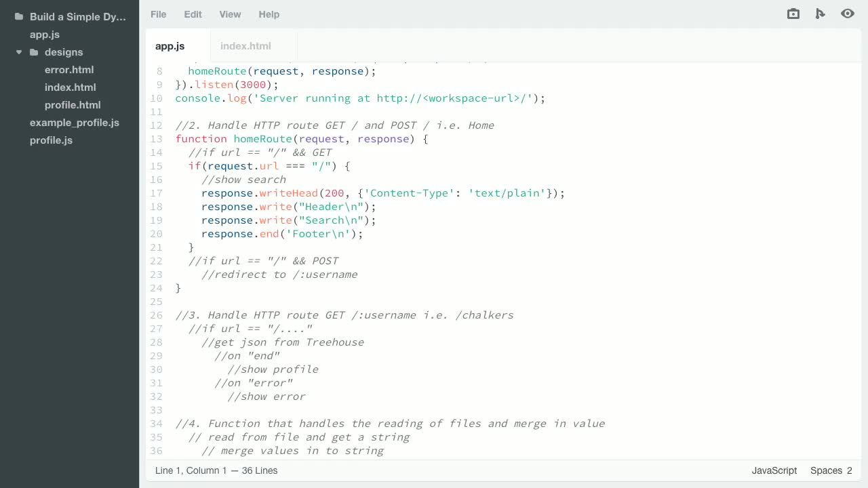Click the Spaces 2 indentation indicator
This screenshot has height=488, width=868.
pos(830,470)
